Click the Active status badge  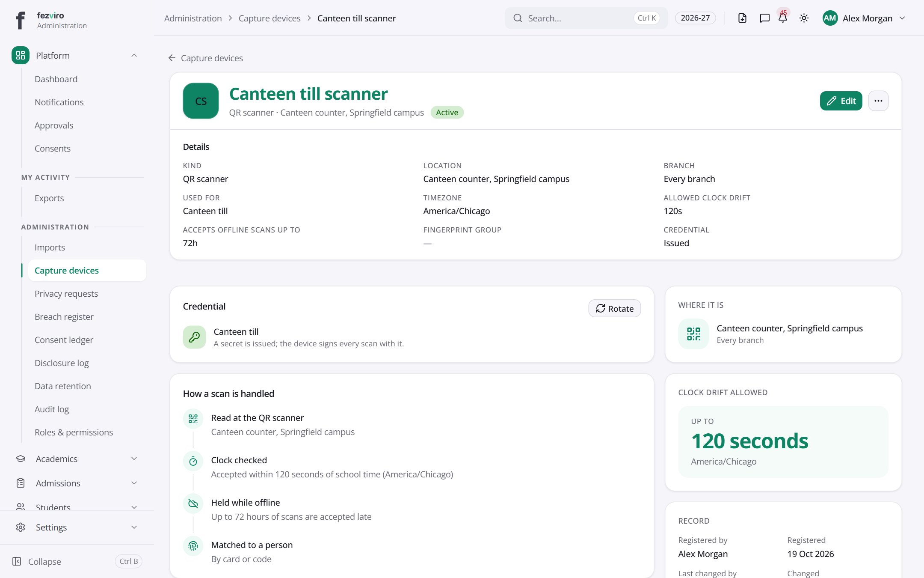(447, 112)
